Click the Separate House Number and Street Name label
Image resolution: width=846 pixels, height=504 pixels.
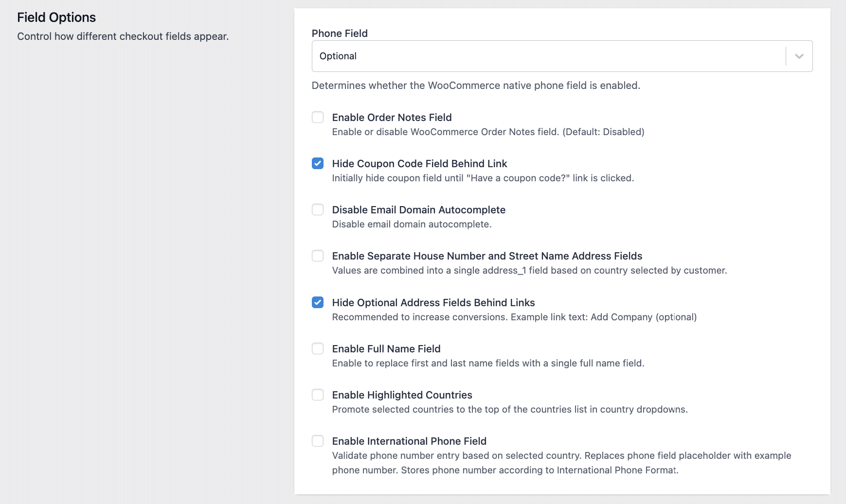click(486, 256)
